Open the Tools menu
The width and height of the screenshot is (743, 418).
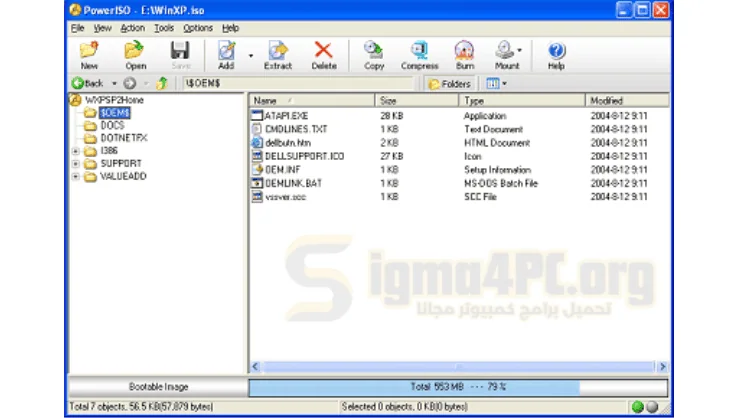click(164, 28)
